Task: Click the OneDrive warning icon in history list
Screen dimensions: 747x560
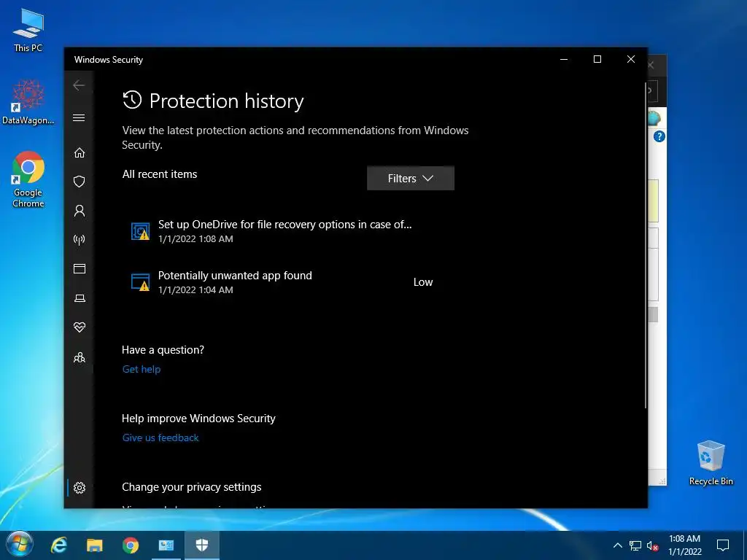Action: [x=141, y=231]
